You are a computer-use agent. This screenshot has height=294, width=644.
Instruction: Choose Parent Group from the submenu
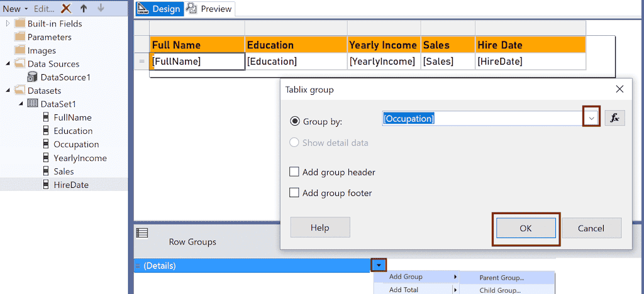coord(501,278)
